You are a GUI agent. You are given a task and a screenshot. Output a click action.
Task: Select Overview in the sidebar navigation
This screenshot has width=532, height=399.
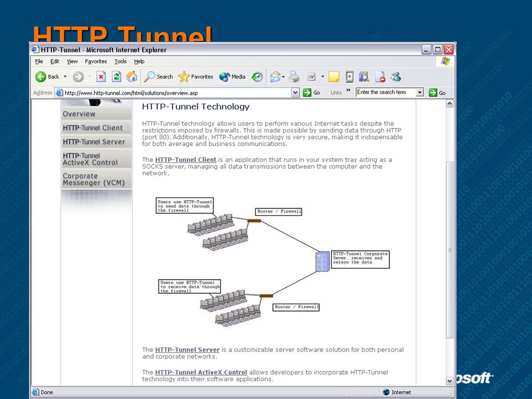[96, 114]
